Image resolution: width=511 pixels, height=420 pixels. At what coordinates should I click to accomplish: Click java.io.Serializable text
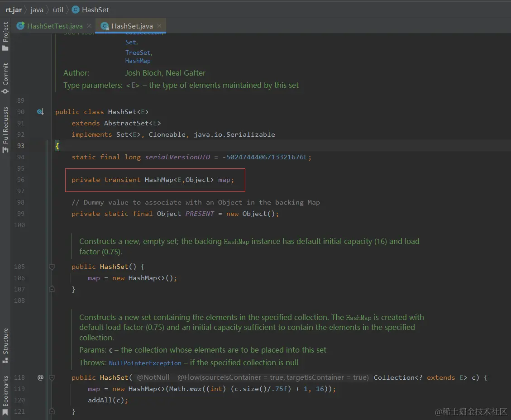[x=234, y=134]
